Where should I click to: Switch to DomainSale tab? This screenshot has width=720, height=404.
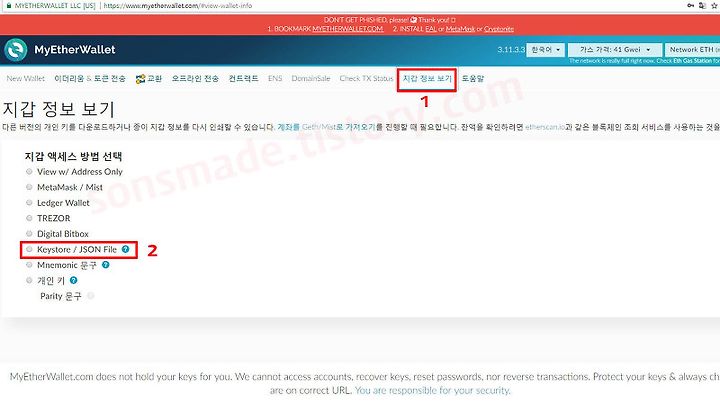click(311, 79)
